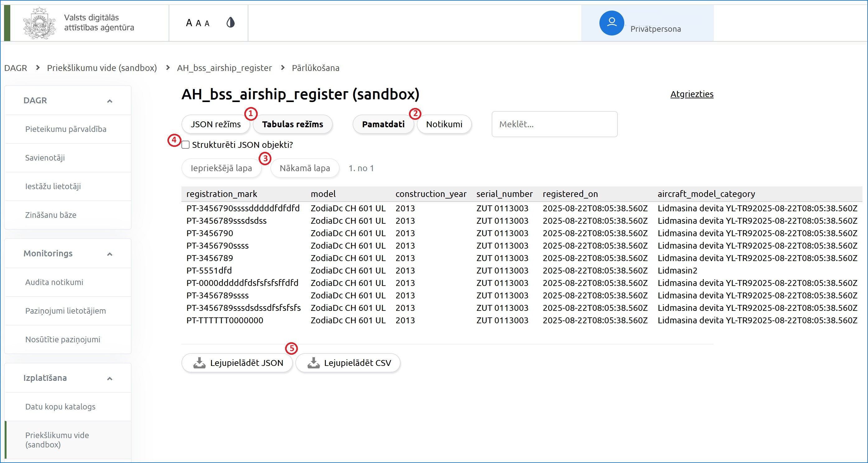This screenshot has width=868, height=463.
Task: Open Zināšanu bāze in sidebar
Action: pyautogui.click(x=68, y=215)
